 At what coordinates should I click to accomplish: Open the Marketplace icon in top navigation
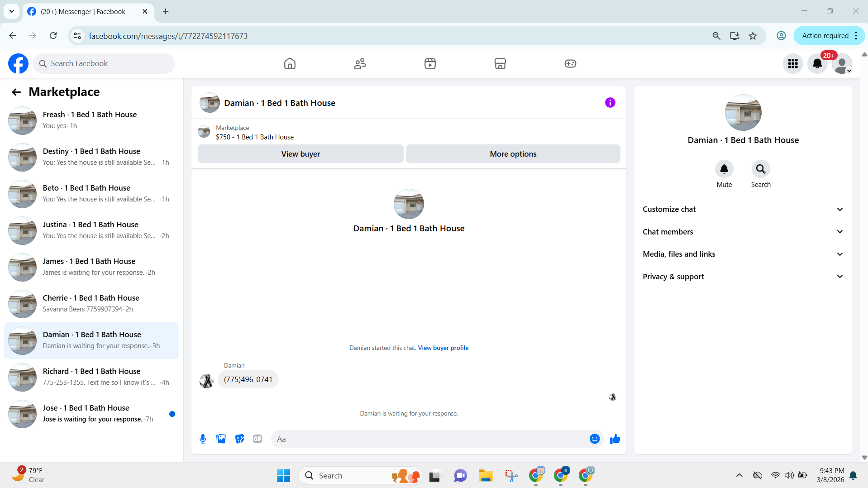coord(500,63)
